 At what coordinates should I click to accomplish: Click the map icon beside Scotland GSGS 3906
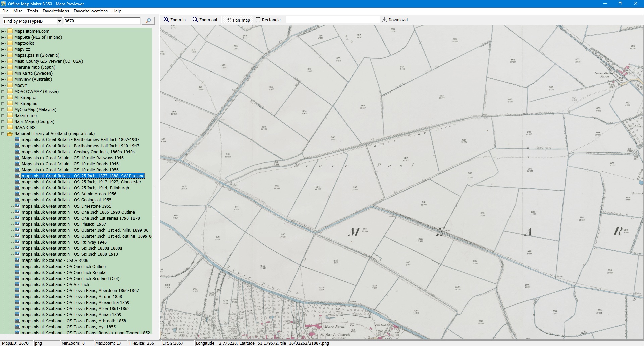(17, 261)
